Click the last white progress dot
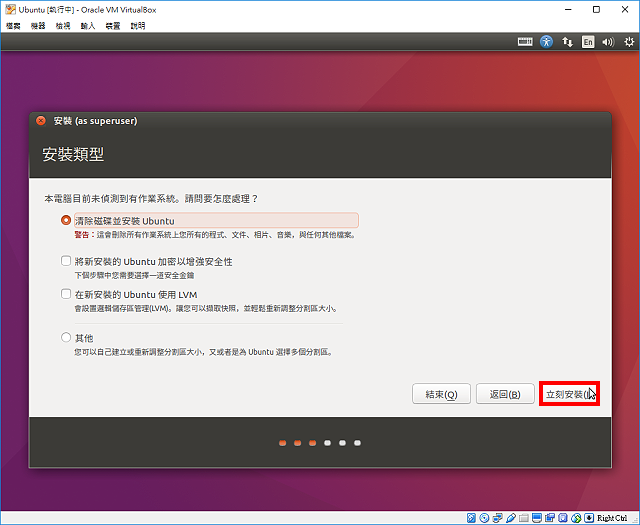640x525 pixels. pyautogui.click(x=357, y=443)
